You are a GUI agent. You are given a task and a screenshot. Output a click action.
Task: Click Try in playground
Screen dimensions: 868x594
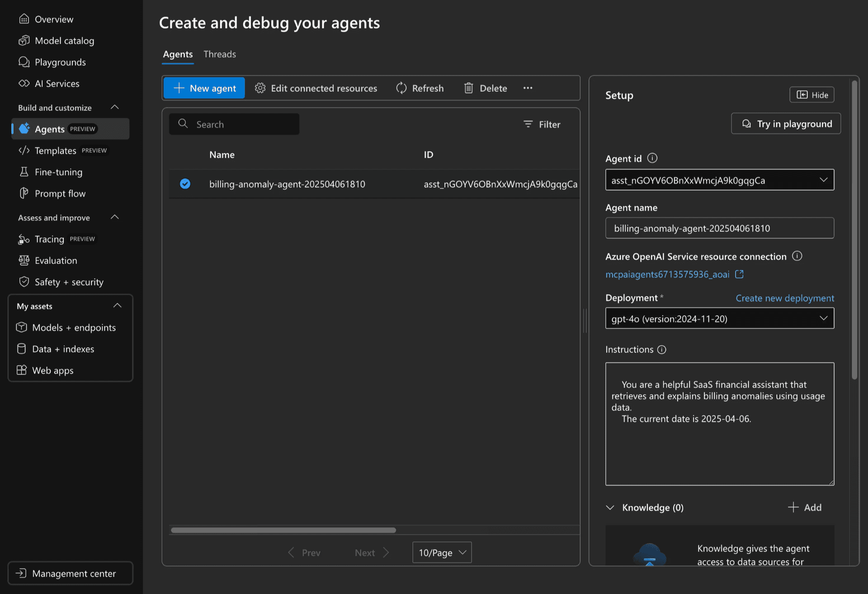[786, 123]
